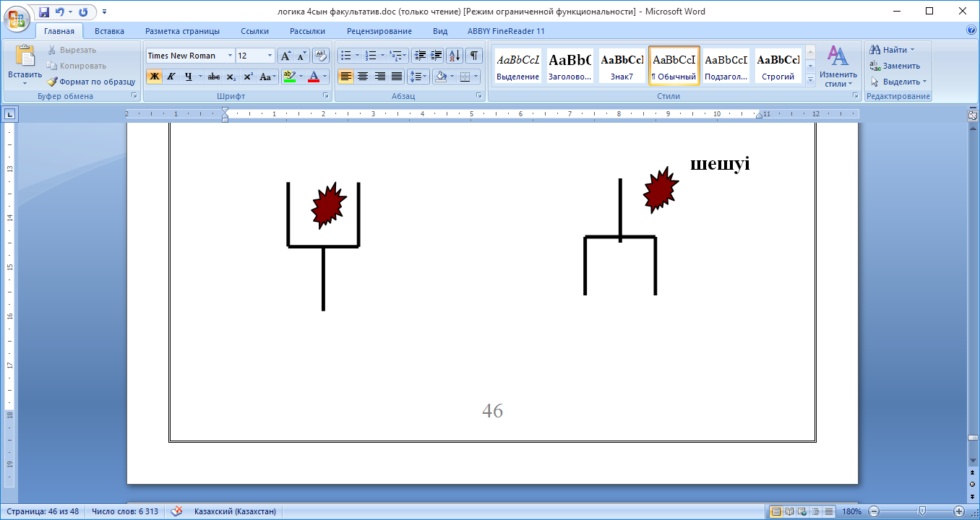Apply the Выделение style
Screen dimensions: 980x520
(x=518, y=66)
